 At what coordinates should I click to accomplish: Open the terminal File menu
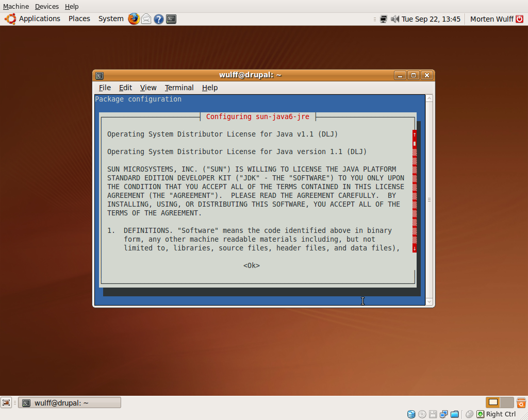[x=105, y=88]
